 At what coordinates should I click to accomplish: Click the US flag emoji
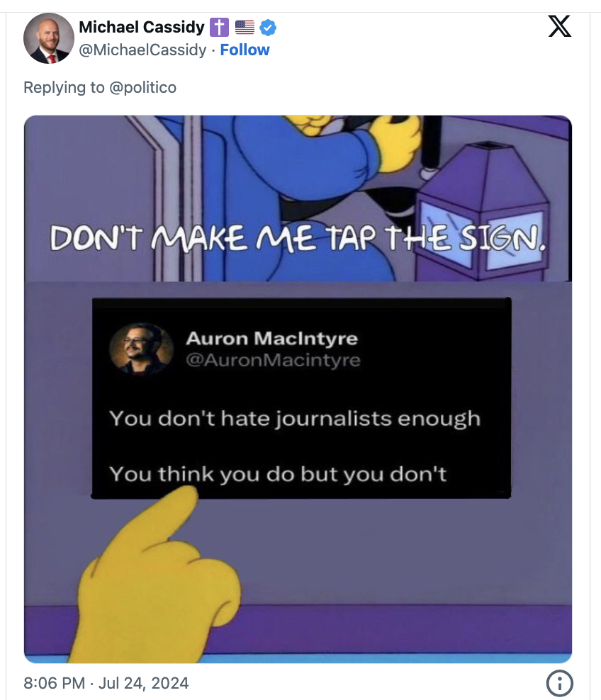(x=245, y=28)
